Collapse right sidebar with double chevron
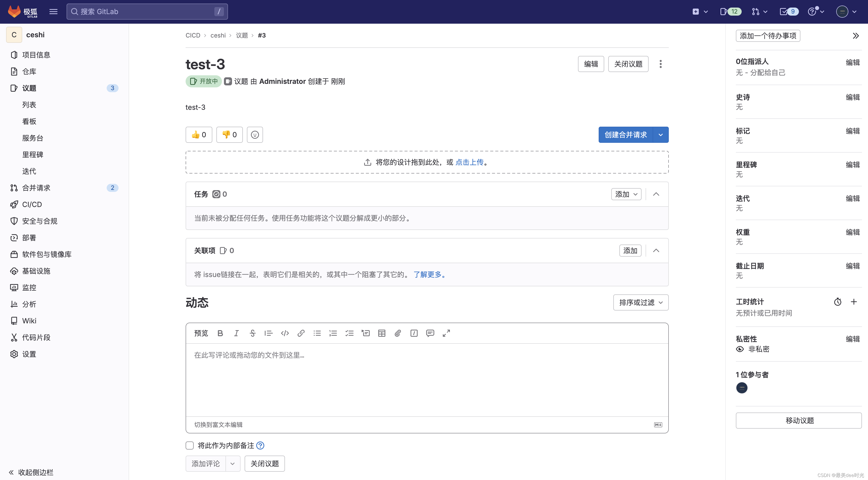868x480 pixels. pyautogui.click(x=856, y=36)
